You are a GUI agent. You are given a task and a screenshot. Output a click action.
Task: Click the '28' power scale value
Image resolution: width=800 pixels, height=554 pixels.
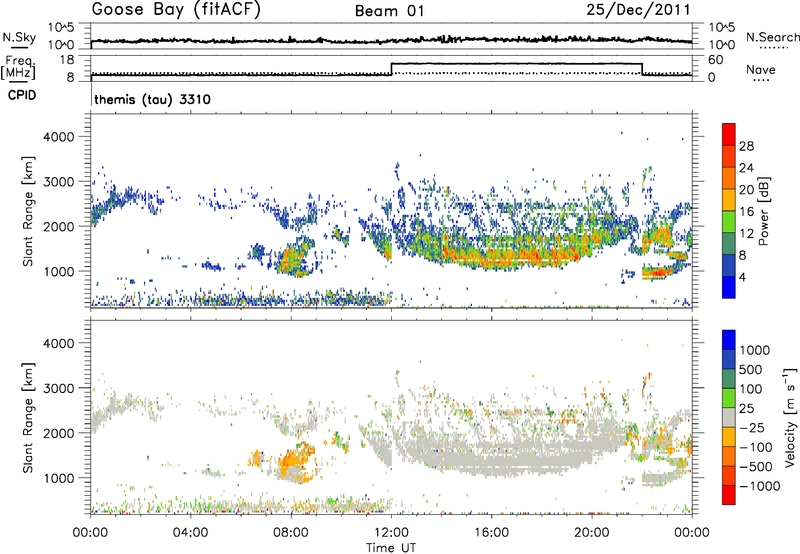pyautogui.click(x=746, y=146)
